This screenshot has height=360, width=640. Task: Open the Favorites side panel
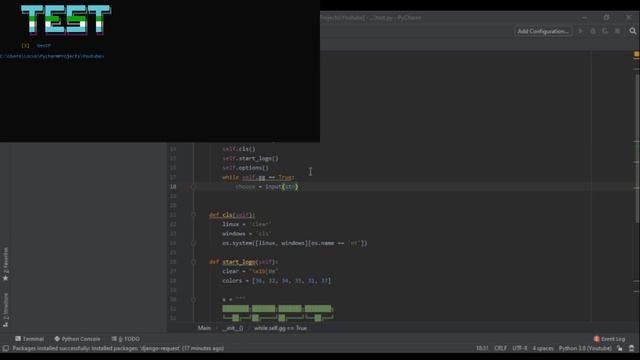5,264
